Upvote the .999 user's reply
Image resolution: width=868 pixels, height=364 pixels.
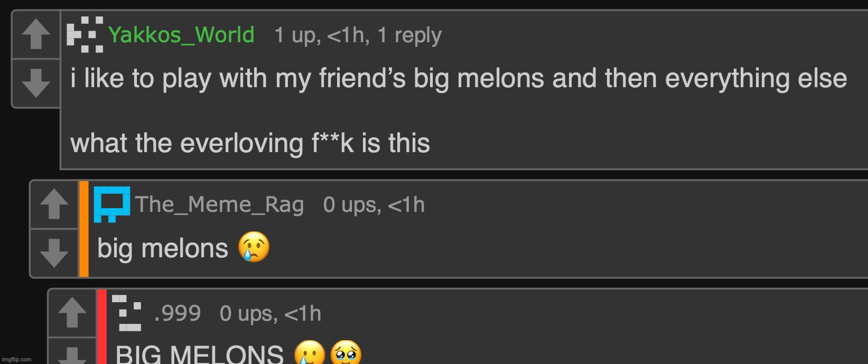[72, 313]
